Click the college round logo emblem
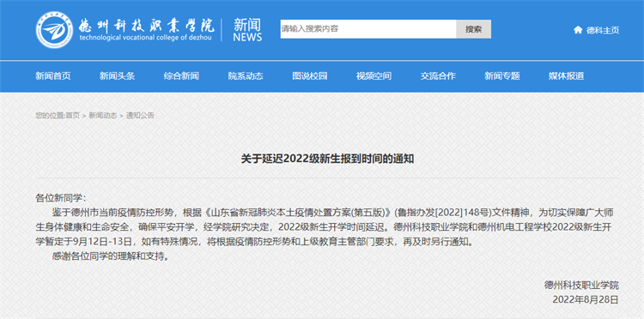The height and width of the screenshot is (319, 644). [55, 30]
